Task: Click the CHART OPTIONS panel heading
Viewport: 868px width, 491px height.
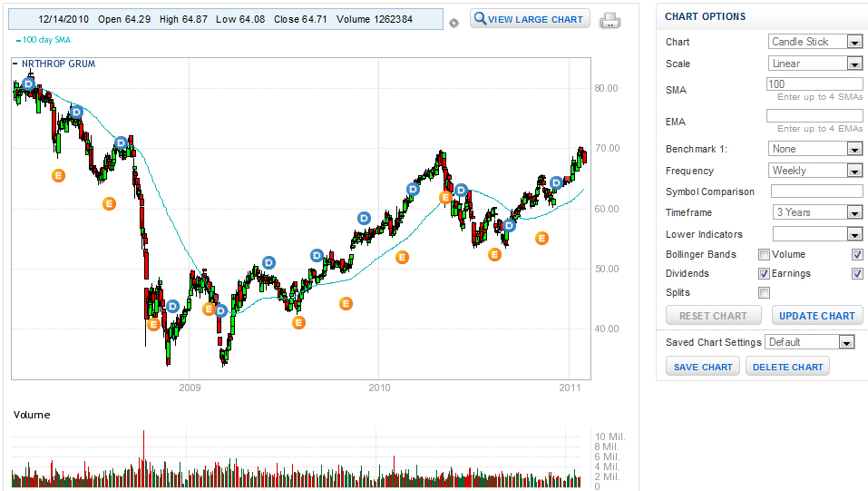Action: 706,16
